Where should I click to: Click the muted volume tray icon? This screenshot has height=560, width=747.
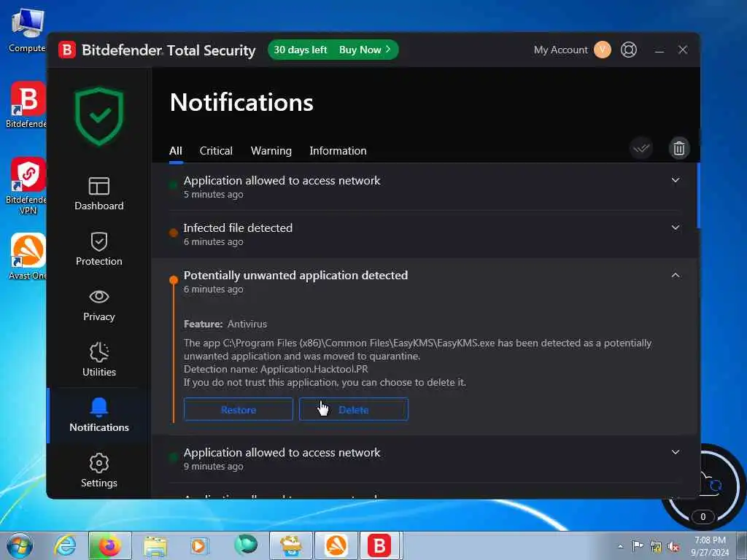pos(673,547)
